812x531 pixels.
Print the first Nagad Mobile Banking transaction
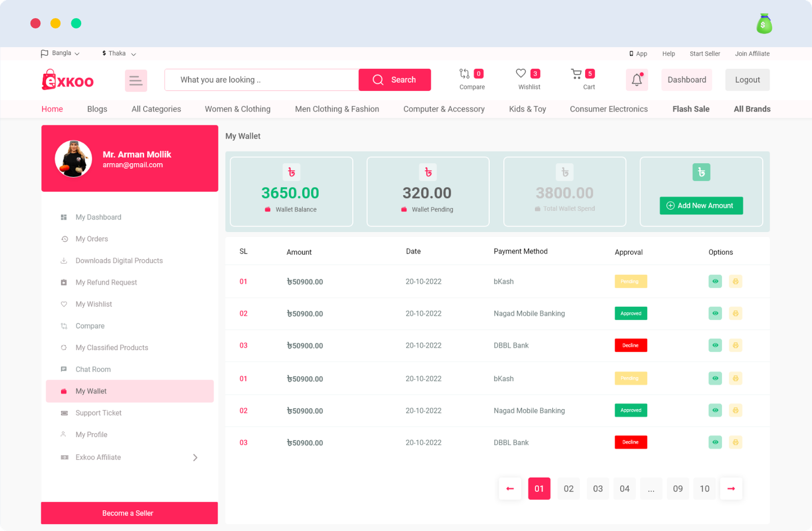click(735, 313)
